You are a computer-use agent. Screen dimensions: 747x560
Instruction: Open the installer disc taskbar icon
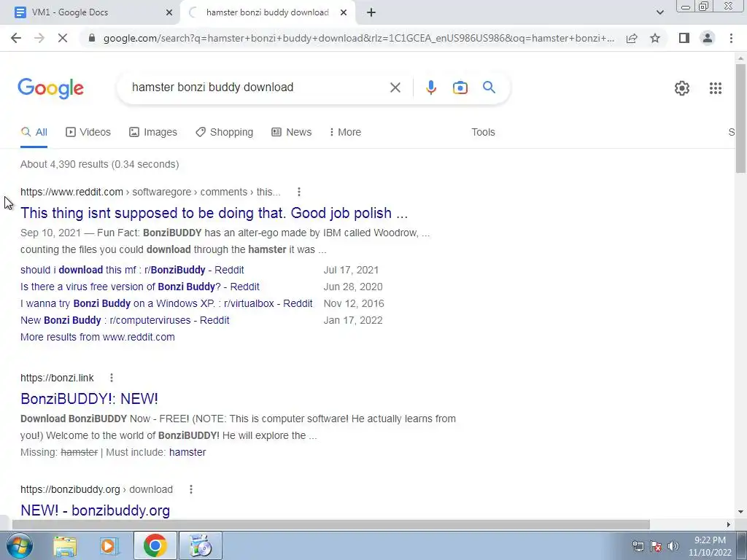point(201,545)
